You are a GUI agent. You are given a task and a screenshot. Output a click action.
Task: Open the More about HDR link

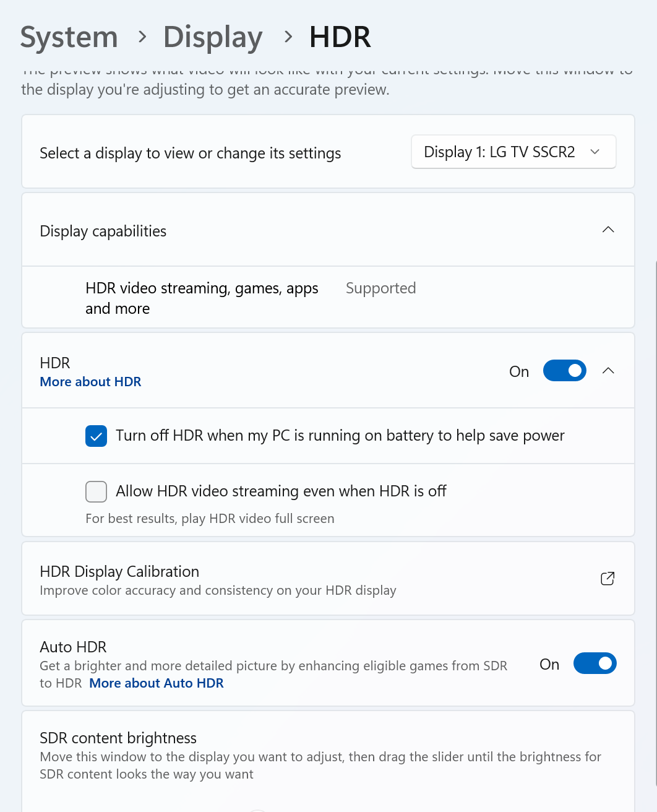click(x=90, y=382)
